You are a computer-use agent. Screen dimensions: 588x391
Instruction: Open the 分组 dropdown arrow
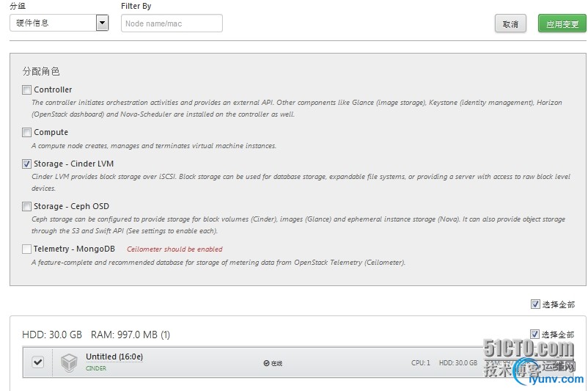point(102,23)
